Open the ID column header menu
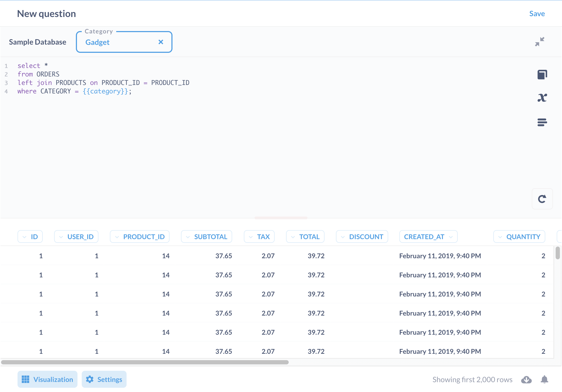562x392 pixels. [30, 236]
